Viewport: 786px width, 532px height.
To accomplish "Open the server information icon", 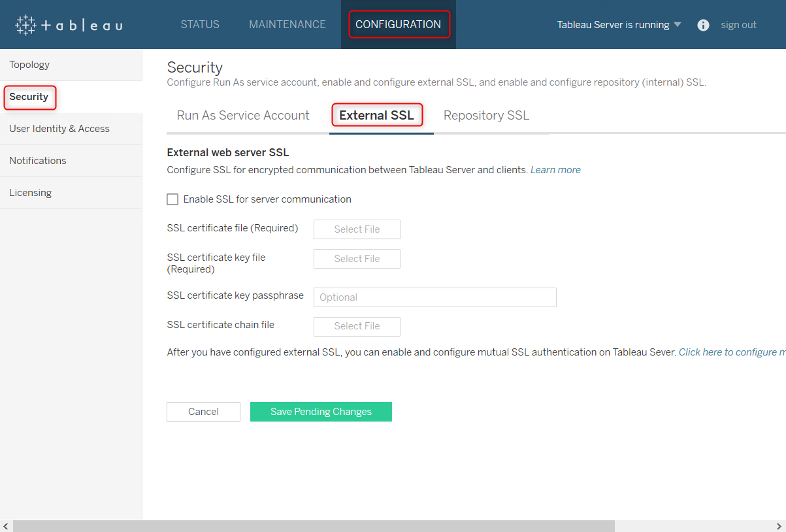I will coord(702,25).
